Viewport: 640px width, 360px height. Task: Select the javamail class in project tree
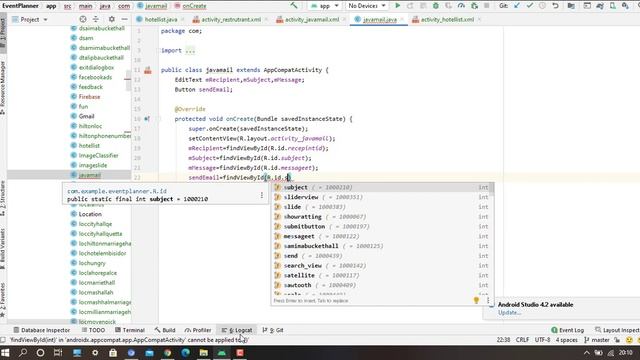89,175
